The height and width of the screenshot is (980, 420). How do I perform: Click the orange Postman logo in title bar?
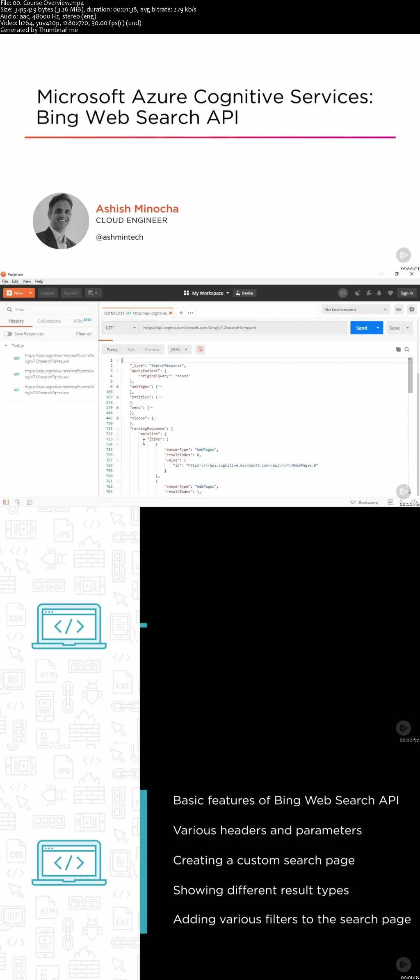tap(3, 274)
